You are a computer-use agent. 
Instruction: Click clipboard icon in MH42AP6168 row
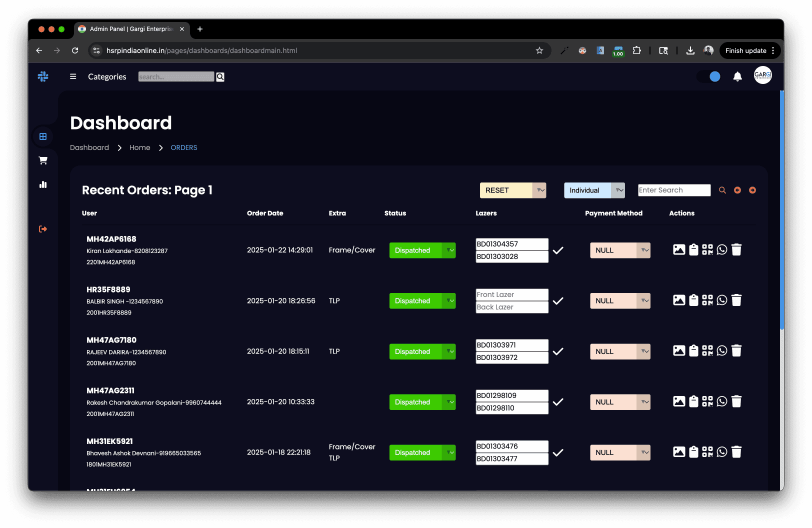click(x=693, y=249)
